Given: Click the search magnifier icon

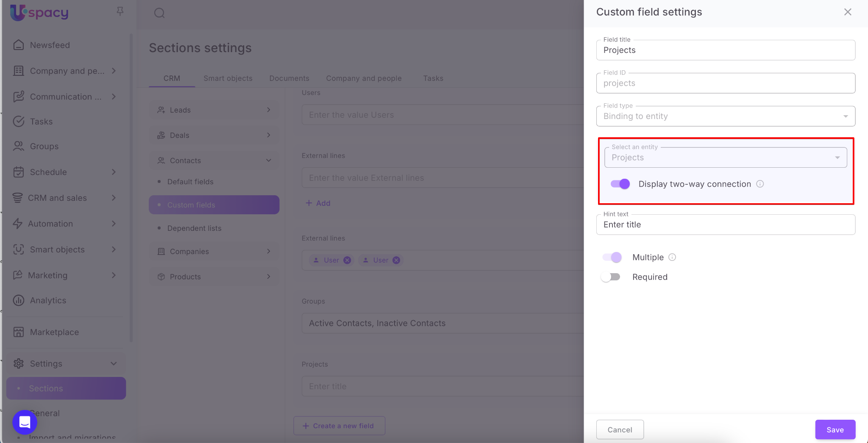Looking at the screenshot, I should click(x=159, y=13).
